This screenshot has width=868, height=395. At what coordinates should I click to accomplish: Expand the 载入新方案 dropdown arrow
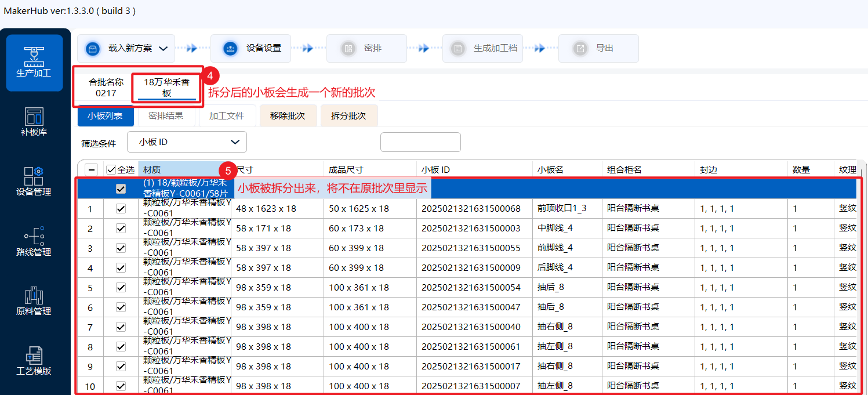point(163,48)
